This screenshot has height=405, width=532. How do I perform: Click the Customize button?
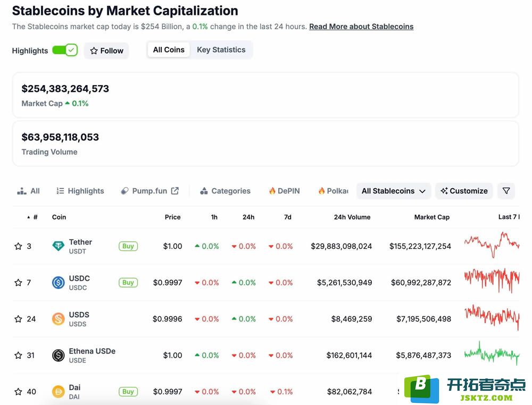tap(464, 191)
